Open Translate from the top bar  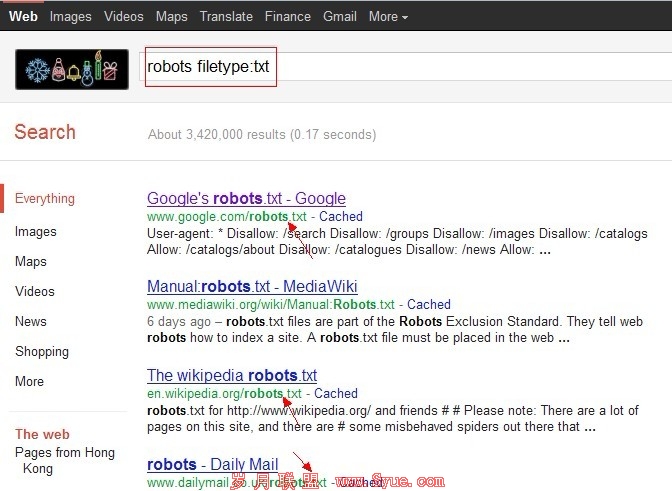[x=226, y=16]
